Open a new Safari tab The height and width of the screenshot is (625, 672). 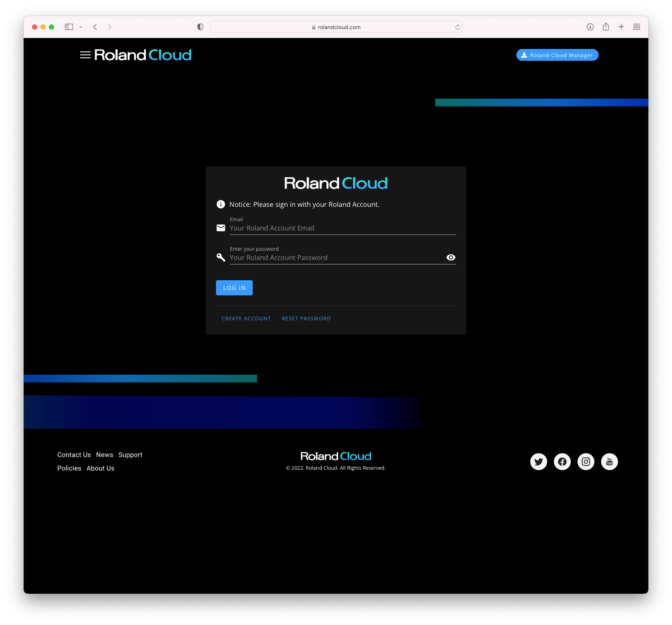[x=621, y=27]
